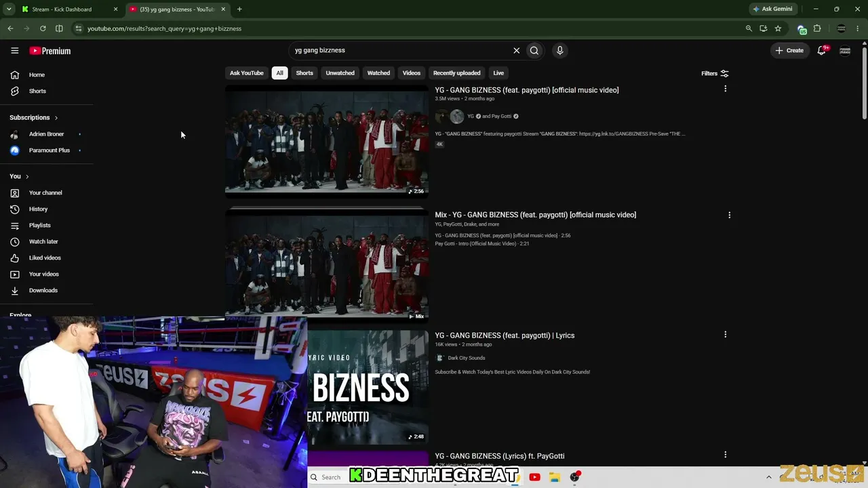The image size is (868, 488).
Task: Open the account profile avatar menu
Action: tap(845, 50)
